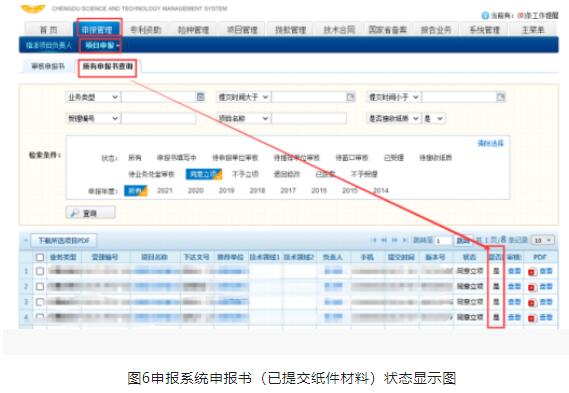
Task: Click the 下载所选项目PDF button
Action: (x=64, y=241)
